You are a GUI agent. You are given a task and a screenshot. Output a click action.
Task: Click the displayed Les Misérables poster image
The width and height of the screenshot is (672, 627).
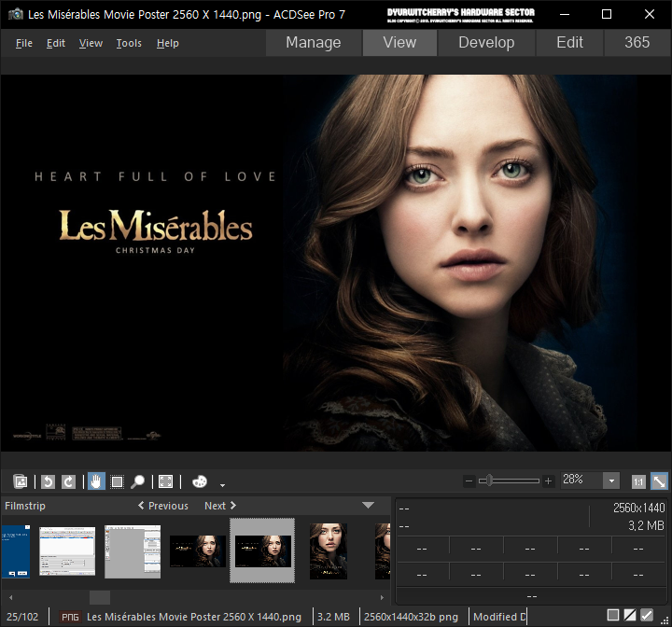pyautogui.click(x=336, y=263)
